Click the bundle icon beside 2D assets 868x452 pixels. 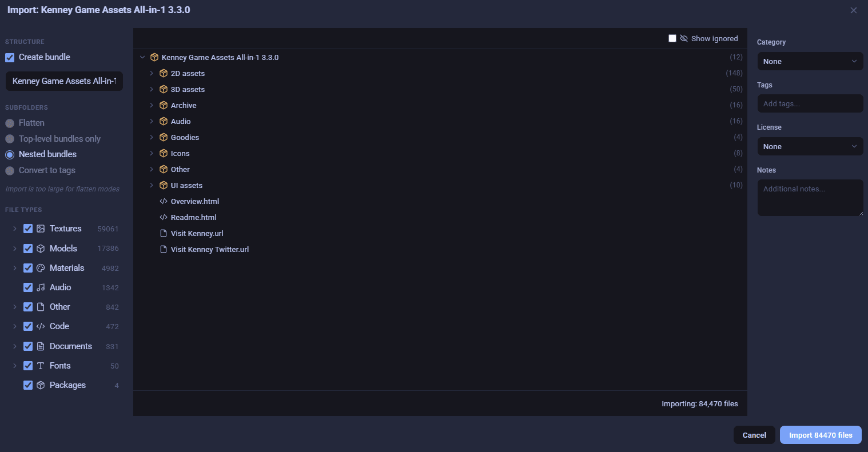coord(163,73)
